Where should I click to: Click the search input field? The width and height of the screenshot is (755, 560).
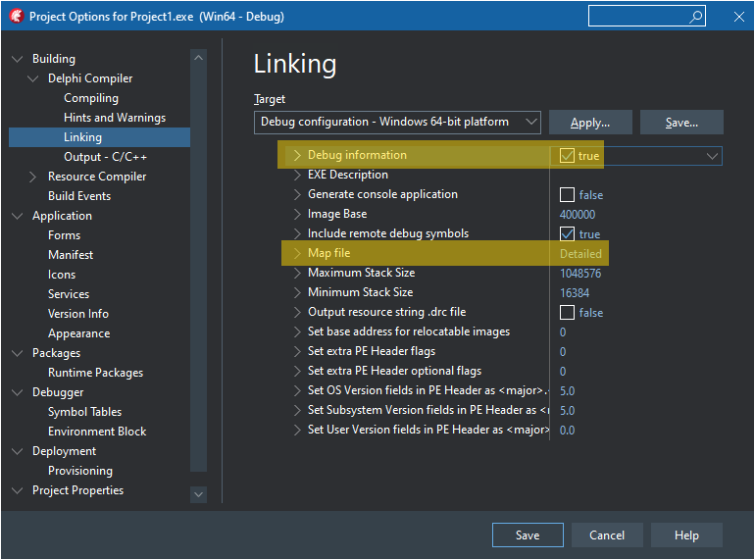coord(637,17)
